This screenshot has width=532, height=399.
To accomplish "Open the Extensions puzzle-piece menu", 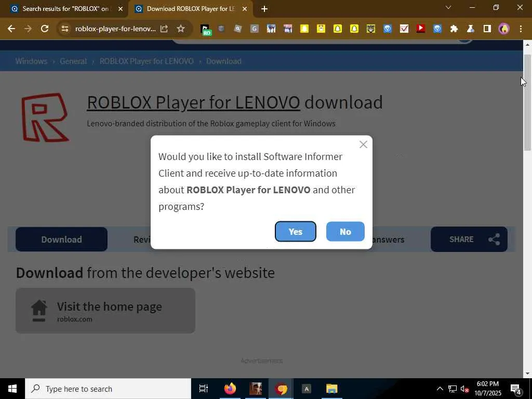I will (x=454, y=29).
